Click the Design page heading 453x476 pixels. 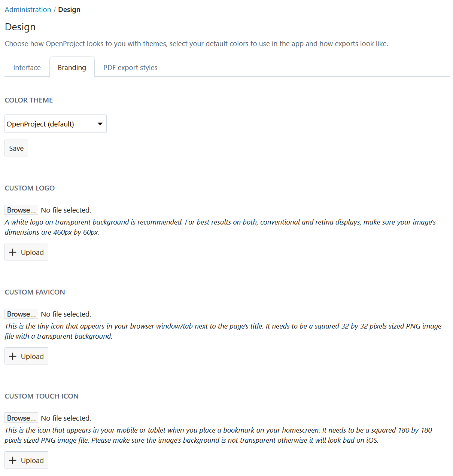20,27
